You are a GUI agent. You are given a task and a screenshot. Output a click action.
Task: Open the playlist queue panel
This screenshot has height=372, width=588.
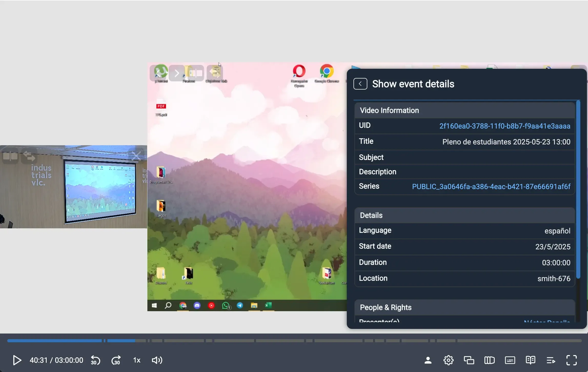pyautogui.click(x=551, y=360)
